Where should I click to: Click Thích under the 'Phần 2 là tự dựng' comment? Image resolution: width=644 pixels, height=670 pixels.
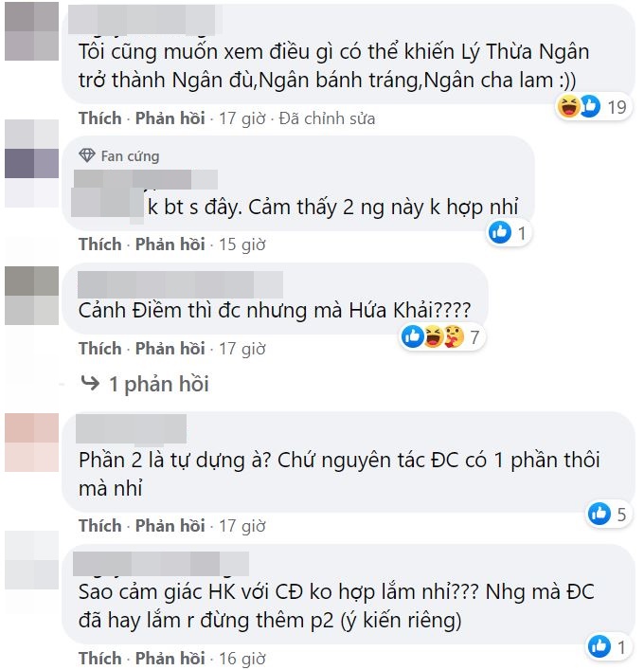pyautogui.click(x=100, y=526)
